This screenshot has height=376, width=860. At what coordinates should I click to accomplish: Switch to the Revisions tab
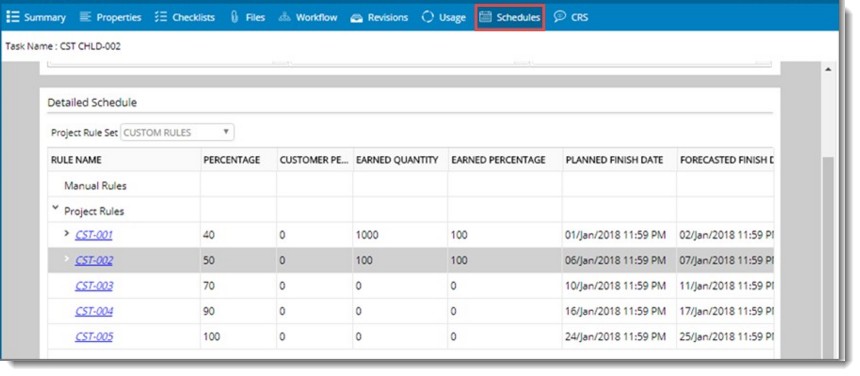tap(379, 18)
